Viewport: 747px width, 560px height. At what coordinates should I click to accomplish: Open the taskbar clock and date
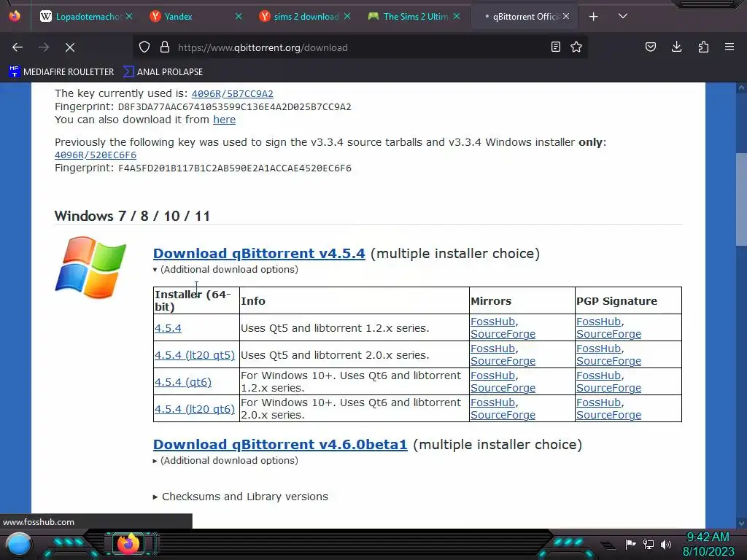[708, 544]
